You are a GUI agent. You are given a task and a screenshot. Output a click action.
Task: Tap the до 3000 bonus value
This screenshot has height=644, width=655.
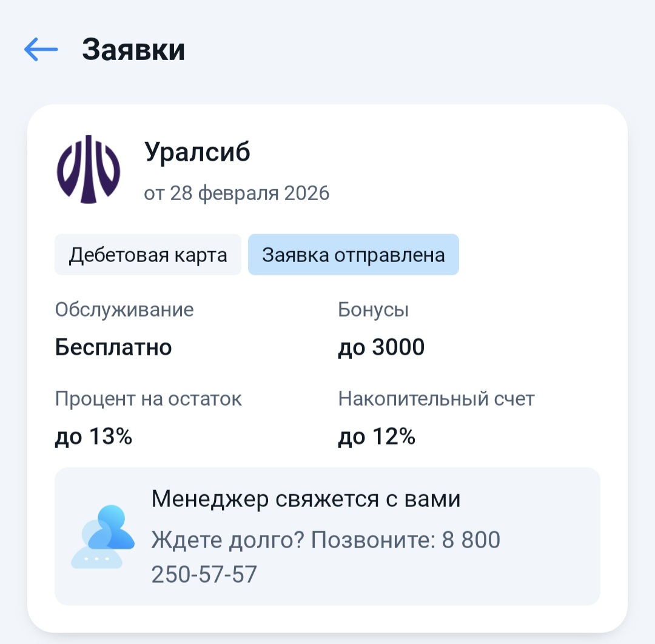pyautogui.click(x=381, y=347)
